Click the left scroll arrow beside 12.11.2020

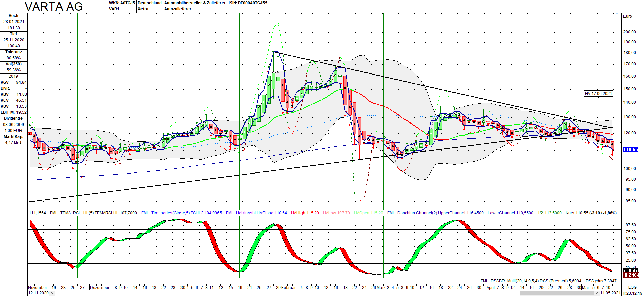[52, 293]
